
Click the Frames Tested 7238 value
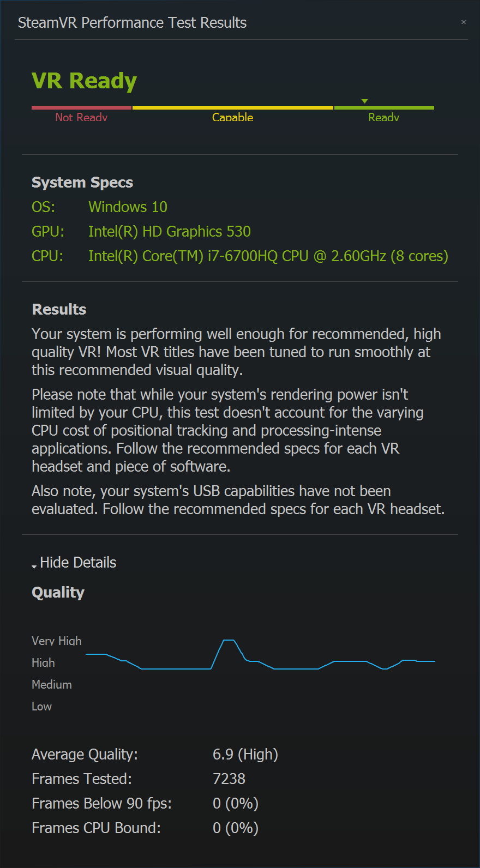[x=229, y=779]
